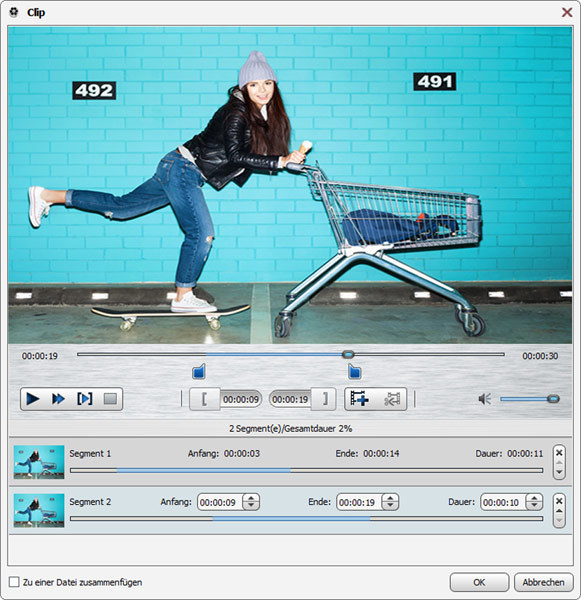Click the Abbrechen button
This screenshot has width=581, height=600.
543,582
